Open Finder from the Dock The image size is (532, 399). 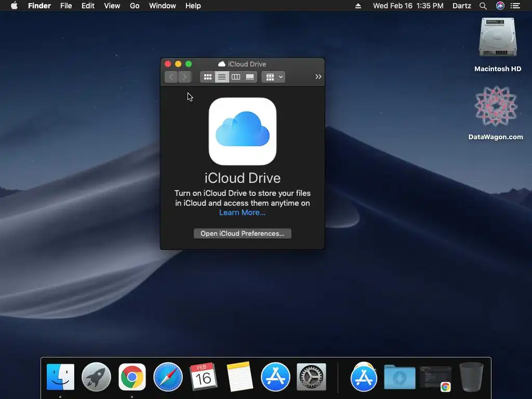point(60,377)
